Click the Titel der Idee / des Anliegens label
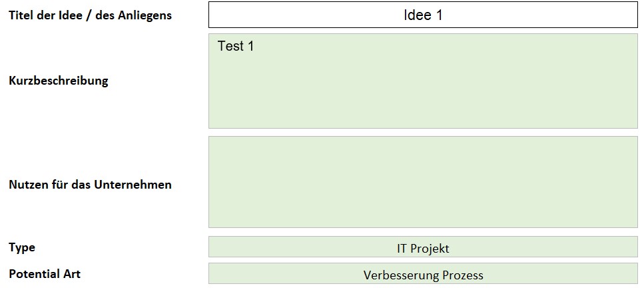The image size is (644, 288). 91,15
